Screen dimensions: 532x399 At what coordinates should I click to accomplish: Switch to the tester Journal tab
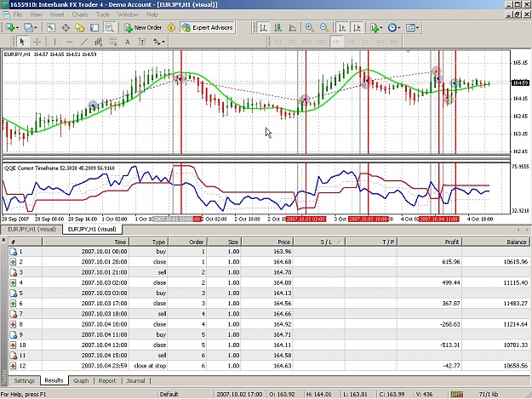coord(135,380)
